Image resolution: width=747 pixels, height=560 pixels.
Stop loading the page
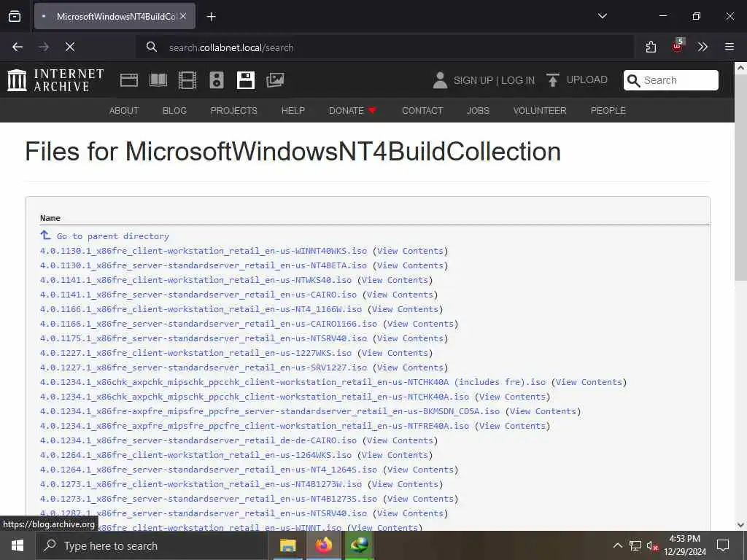[x=70, y=47]
